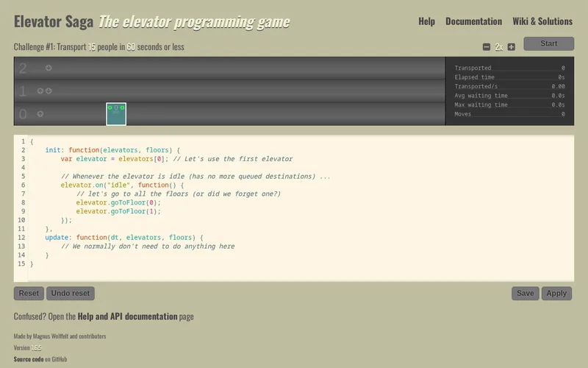Open Help and API documentation link
The height and width of the screenshot is (368, 588).
[x=127, y=316]
